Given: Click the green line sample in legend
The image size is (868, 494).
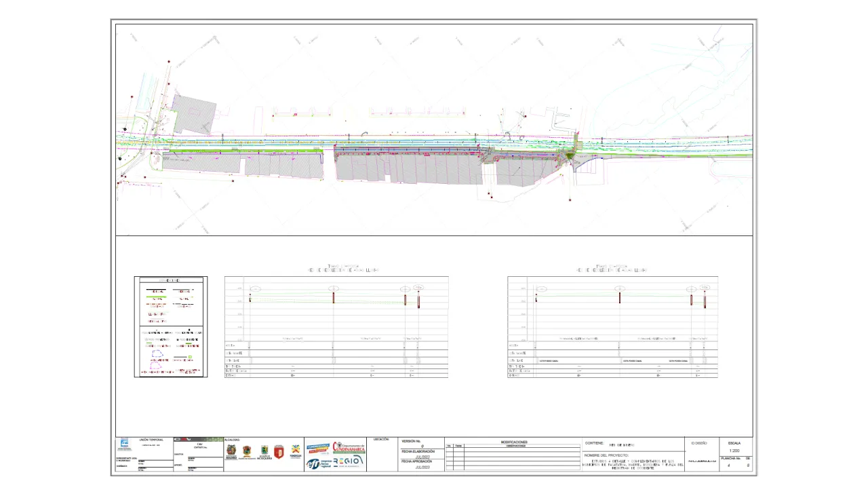Looking at the screenshot, I should point(157,297).
